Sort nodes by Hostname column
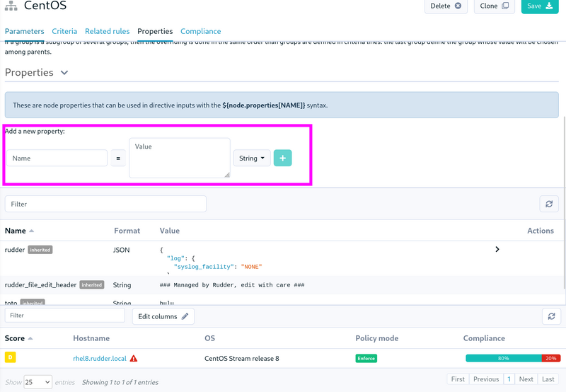Screen dimensions: 566x392 [91, 338]
